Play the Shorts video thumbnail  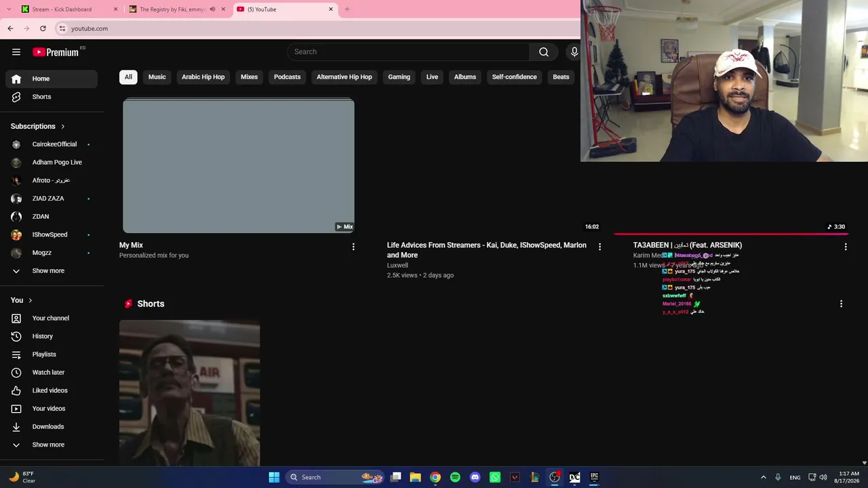coord(189,394)
